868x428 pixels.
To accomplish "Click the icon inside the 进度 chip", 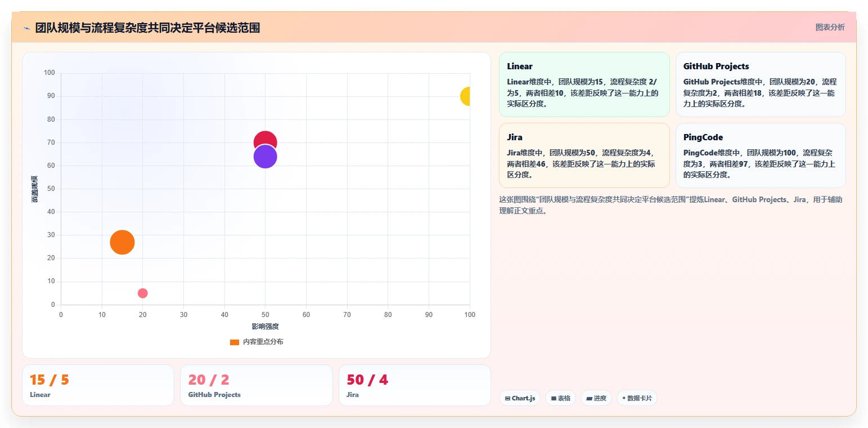I will pyautogui.click(x=589, y=398).
